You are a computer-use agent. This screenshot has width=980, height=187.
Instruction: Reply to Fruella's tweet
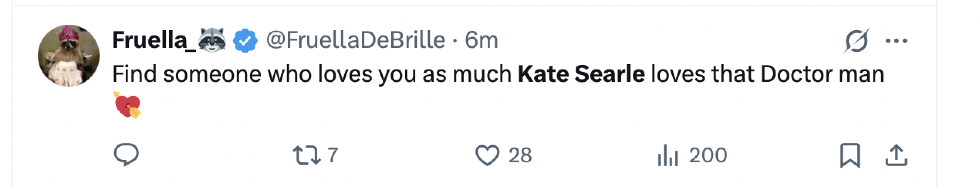(126, 155)
